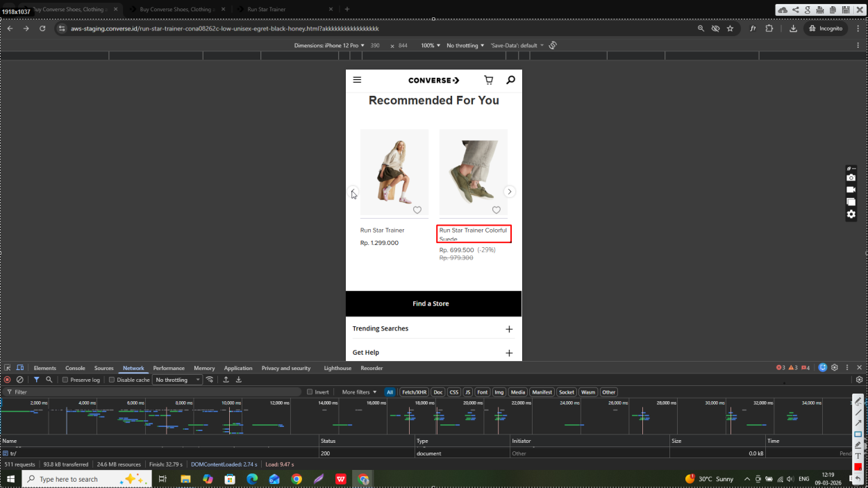This screenshot has height=488, width=868.
Task: Open the DevTools No throttling dropdown
Action: pos(177,380)
